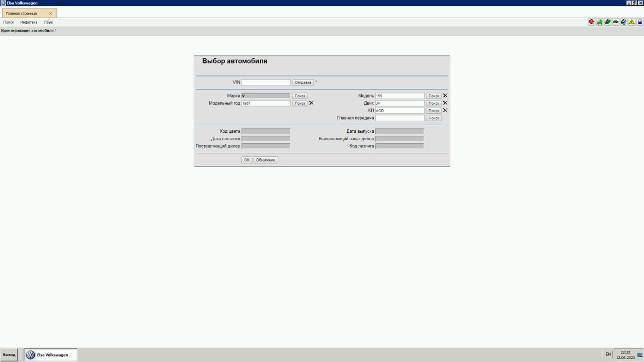The width and height of the screenshot is (644, 362).
Task: Clear the Двиг. value with its X
Action: point(445,103)
